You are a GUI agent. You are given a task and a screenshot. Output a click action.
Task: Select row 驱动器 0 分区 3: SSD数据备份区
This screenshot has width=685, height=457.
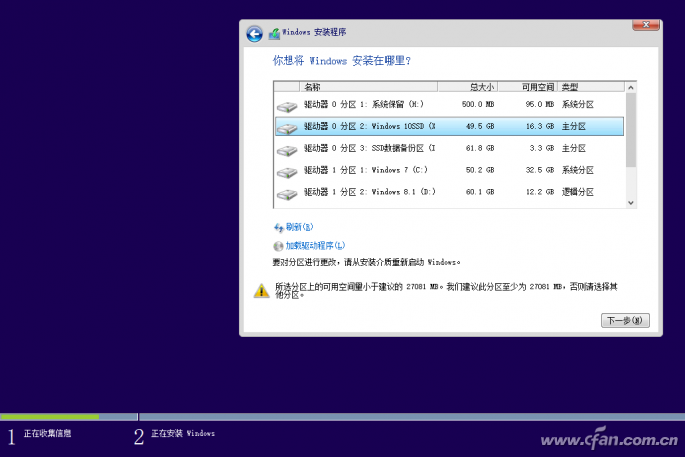point(449,148)
